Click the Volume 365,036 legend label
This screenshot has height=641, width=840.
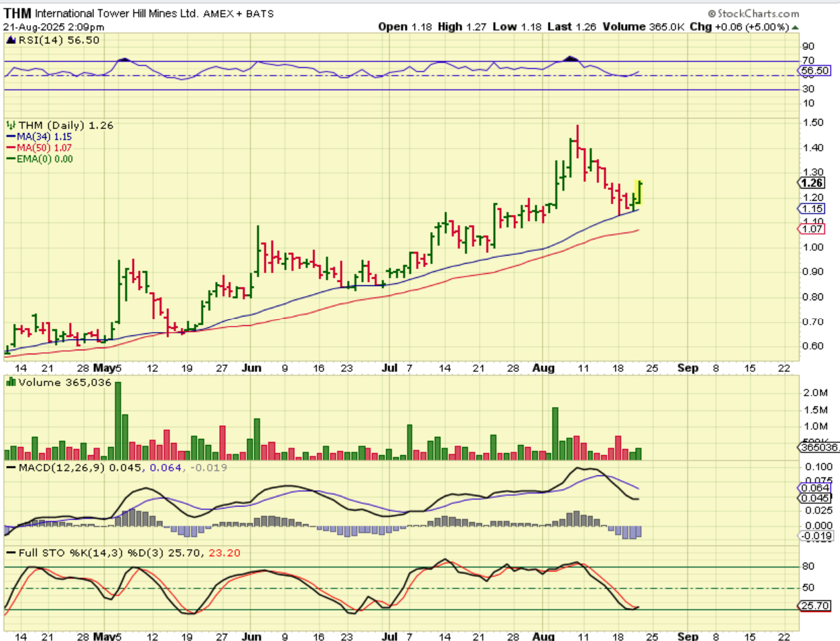pos(65,383)
